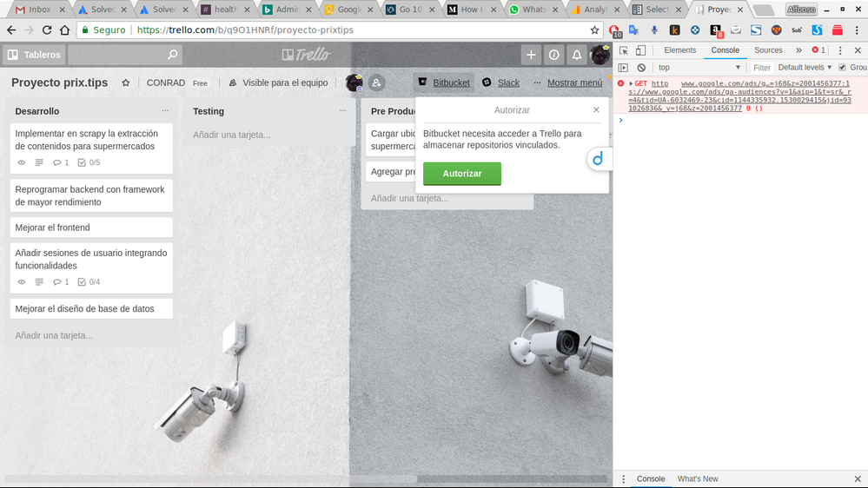Clear console icon
This screenshot has height=488, width=868.
click(x=641, y=68)
